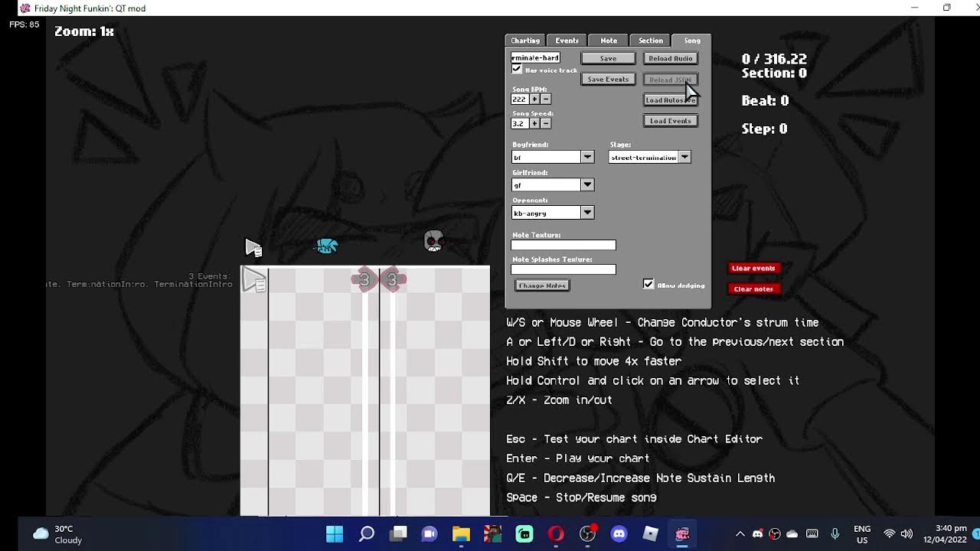The image size is (980, 551).
Task: Open File Explorer from the taskbar
Action: click(461, 533)
